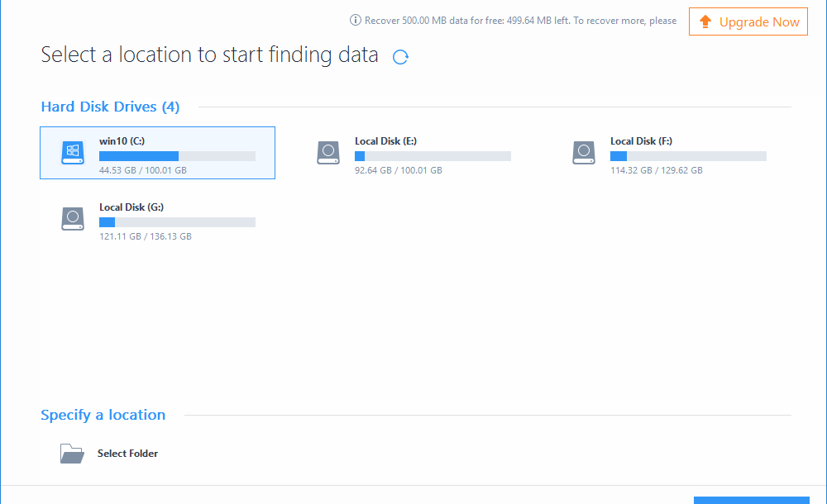Click the 121.11 GB / 136.13 GB size text
This screenshot has width=827, height=504.
[x=146, y=236]
